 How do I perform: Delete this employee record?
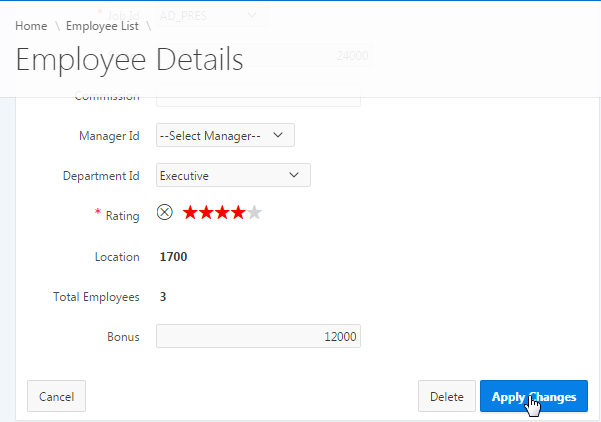click(446, 397)
